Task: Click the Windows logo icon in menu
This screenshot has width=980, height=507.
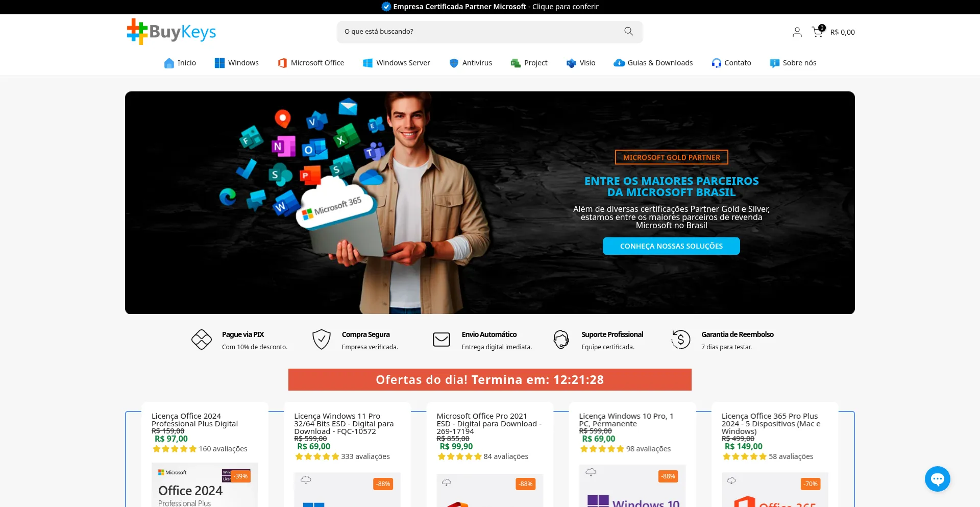Action: point(219,63)
